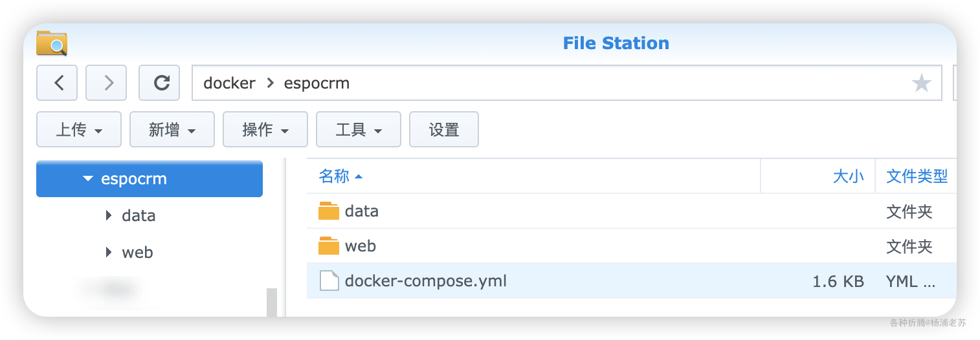
Task: Open the 上传 upload dropdown
Action: pos(79,130)
